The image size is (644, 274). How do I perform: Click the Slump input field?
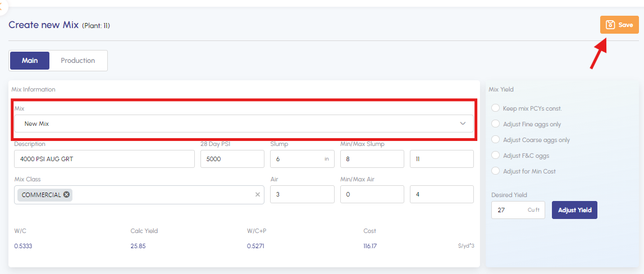(296, 159)
